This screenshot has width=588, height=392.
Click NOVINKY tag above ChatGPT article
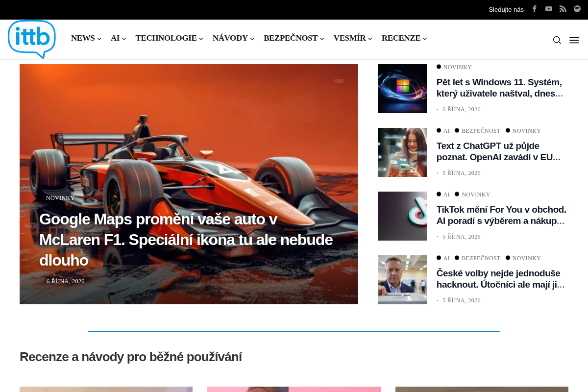(x=526, y=131)
